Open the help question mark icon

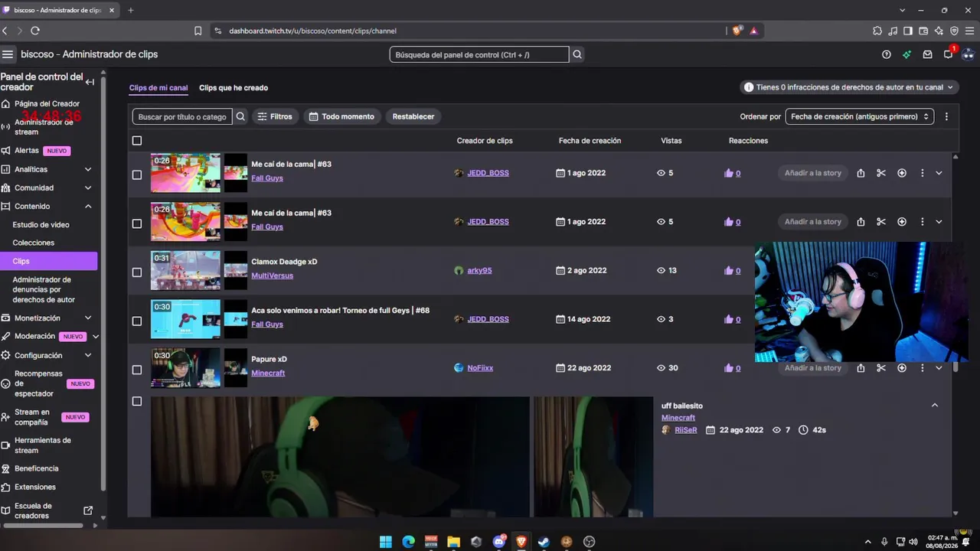coord(887,54)
